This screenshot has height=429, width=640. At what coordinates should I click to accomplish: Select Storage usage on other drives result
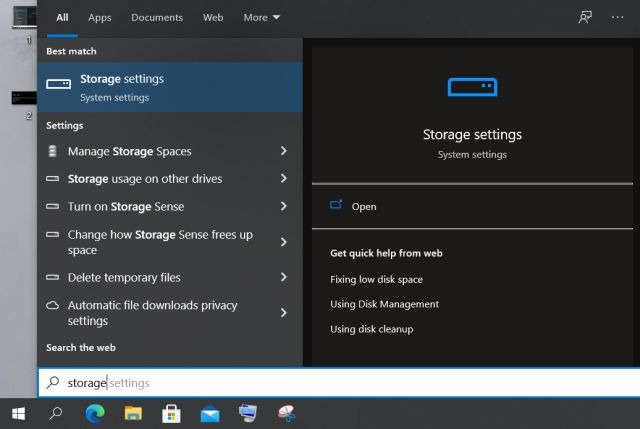(x=170, y=178)
